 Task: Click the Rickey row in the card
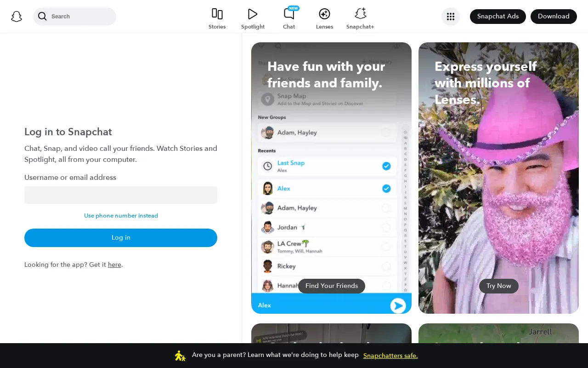click(x=328, y=266)
